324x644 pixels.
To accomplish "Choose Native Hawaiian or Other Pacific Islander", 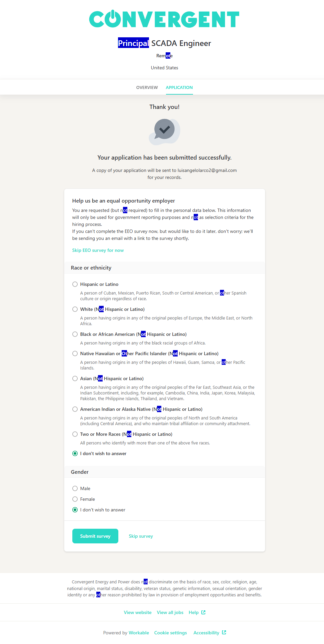I will pos(75,353).
